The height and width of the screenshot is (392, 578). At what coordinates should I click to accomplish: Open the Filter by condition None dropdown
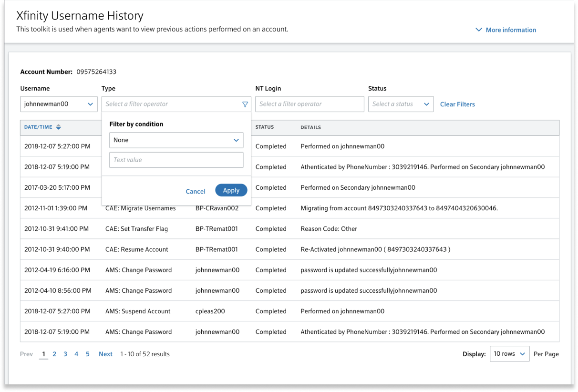click(176, 140)
